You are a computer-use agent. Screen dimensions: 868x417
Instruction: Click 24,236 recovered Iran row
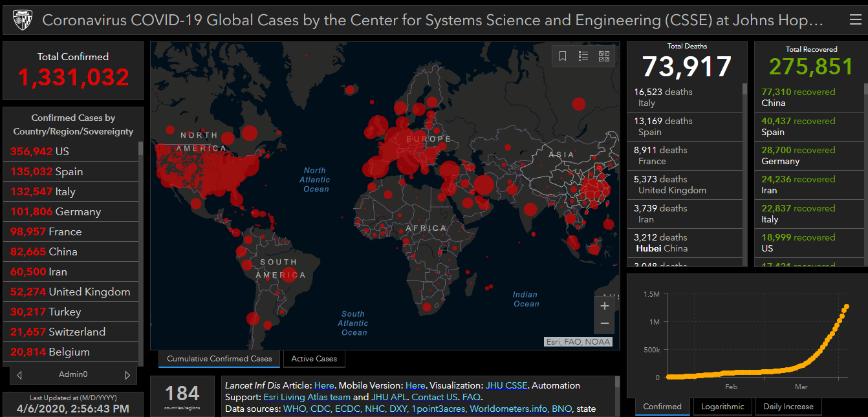pyautogui.click(x=809, y=185)
